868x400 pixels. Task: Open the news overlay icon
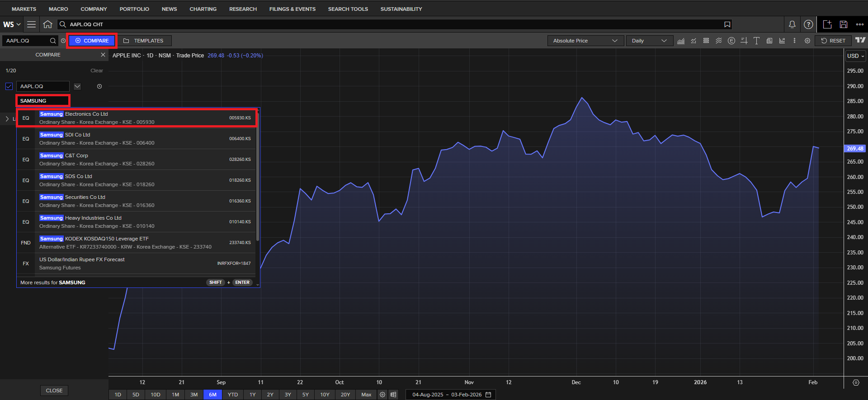(x=769, y=41)
